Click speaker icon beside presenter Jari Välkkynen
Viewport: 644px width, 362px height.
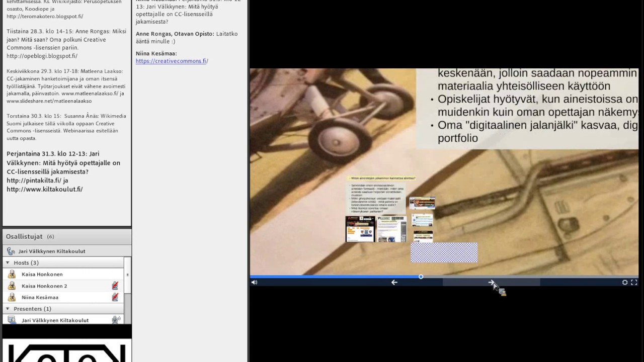[116, 320]
